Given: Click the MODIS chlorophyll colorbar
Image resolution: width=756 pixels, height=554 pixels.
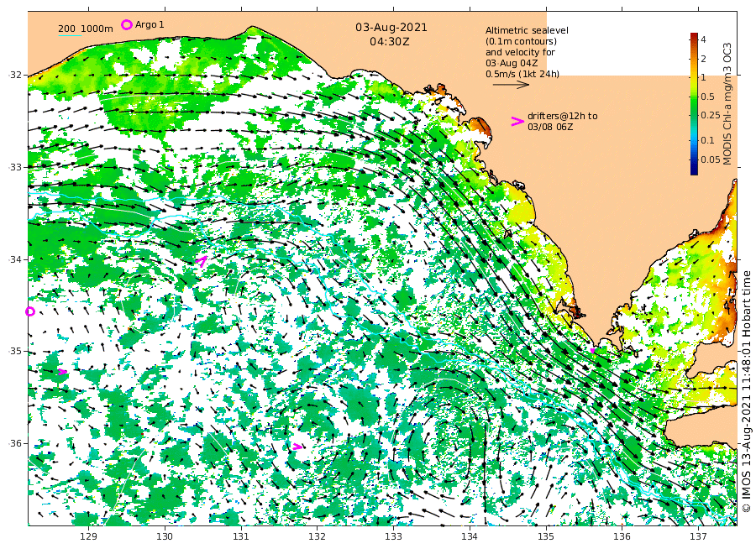Looking at the screenshot, I should [694, 103].
